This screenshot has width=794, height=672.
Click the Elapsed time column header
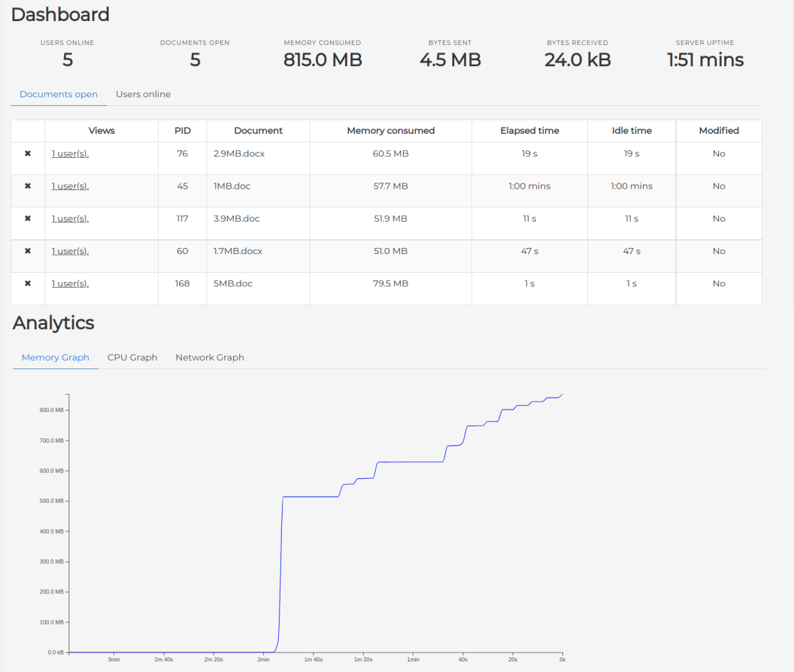tap(530, 131)
